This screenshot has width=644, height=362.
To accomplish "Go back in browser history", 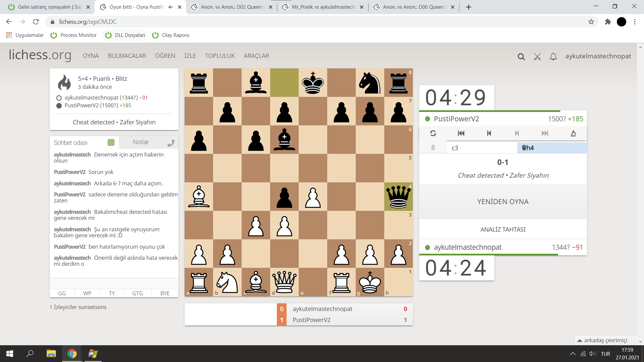I will [x=9, y=22].
